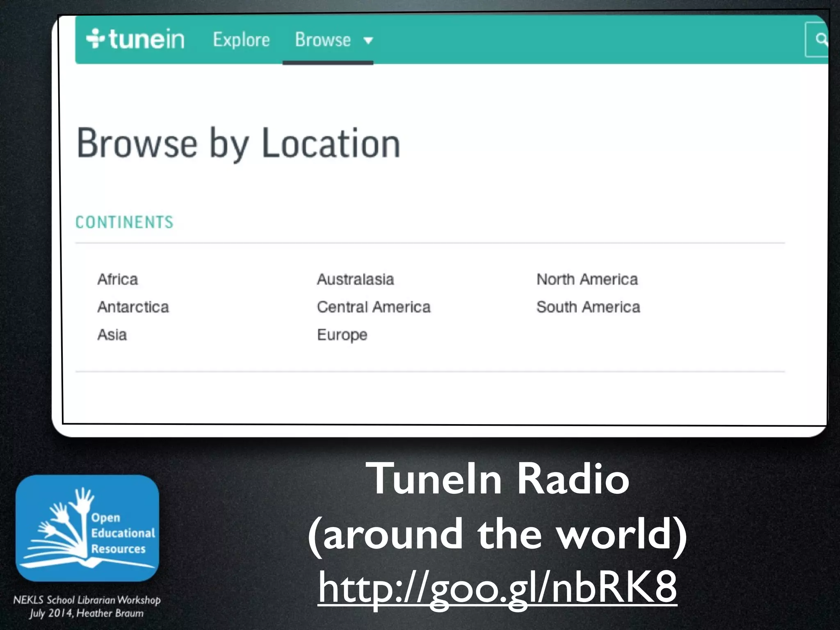Open the Asia continent link
840x630 pixels.
point(112,335)
